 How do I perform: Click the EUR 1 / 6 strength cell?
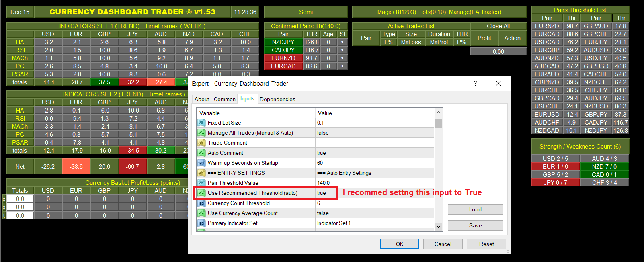click(555, 166)
